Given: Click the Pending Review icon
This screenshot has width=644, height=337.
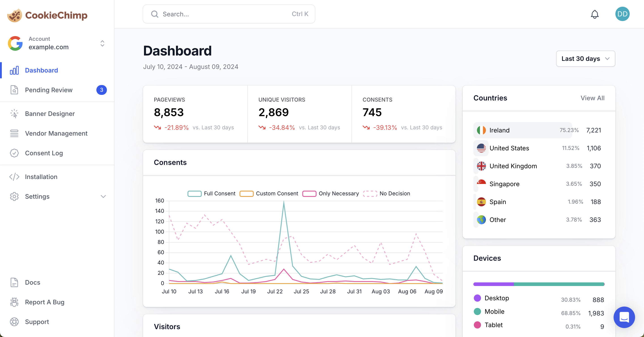Looking at the screenshot, I should tap(14, 90).
